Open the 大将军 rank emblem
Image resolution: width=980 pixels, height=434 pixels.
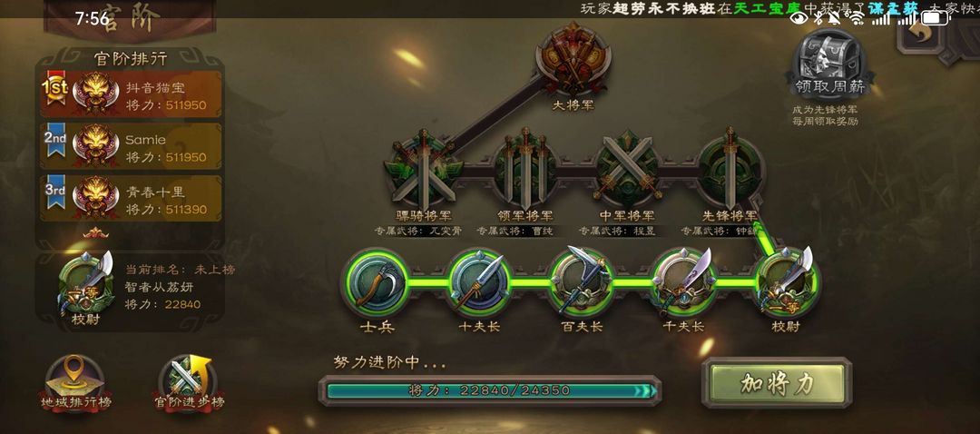[573, 59]
